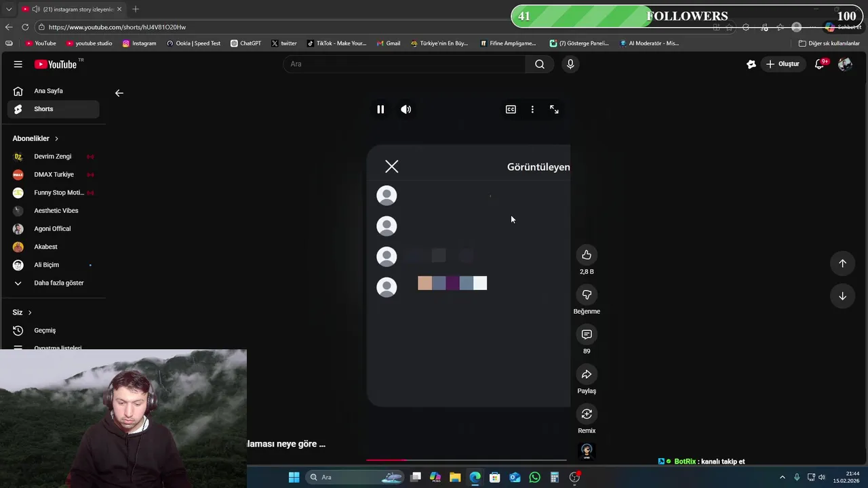Open YouTube bookmark in bookmarks bar
The width and height of the screenshot is (868, 488).
click(x=41, y=43)
